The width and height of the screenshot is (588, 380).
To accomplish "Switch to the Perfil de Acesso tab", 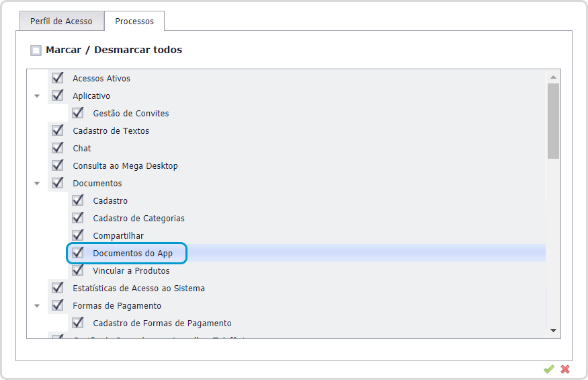I will (x=60, y=21).
